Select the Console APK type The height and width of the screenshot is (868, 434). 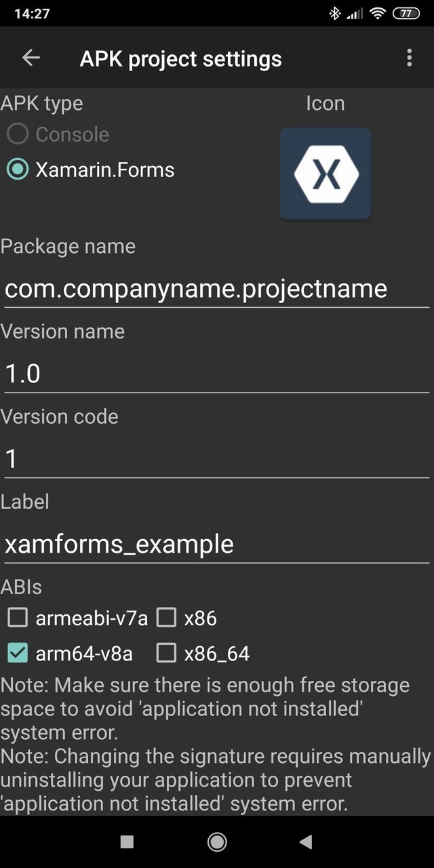[18, 134]
